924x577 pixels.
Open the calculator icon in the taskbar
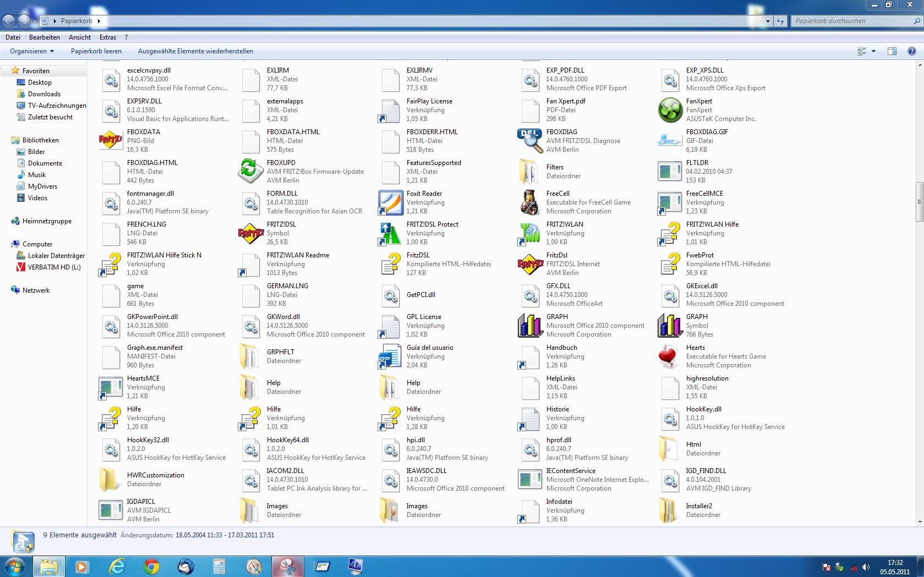coord(220,566)
